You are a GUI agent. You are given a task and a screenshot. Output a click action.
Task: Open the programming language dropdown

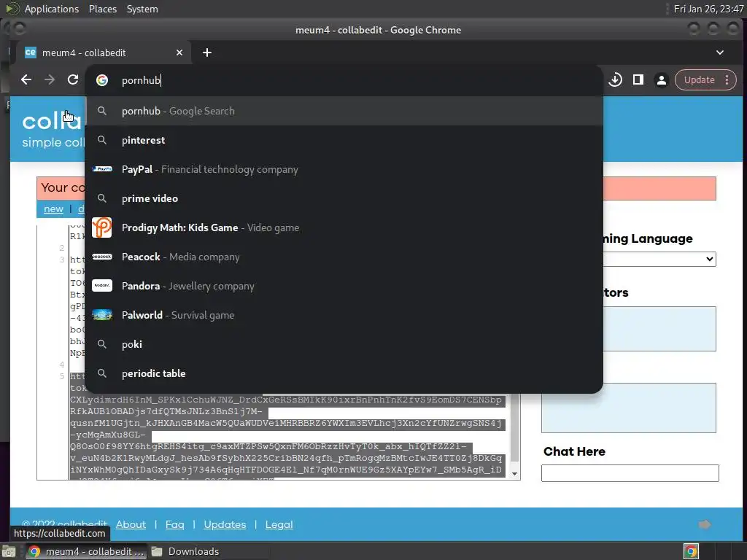(x=659, y=259)
